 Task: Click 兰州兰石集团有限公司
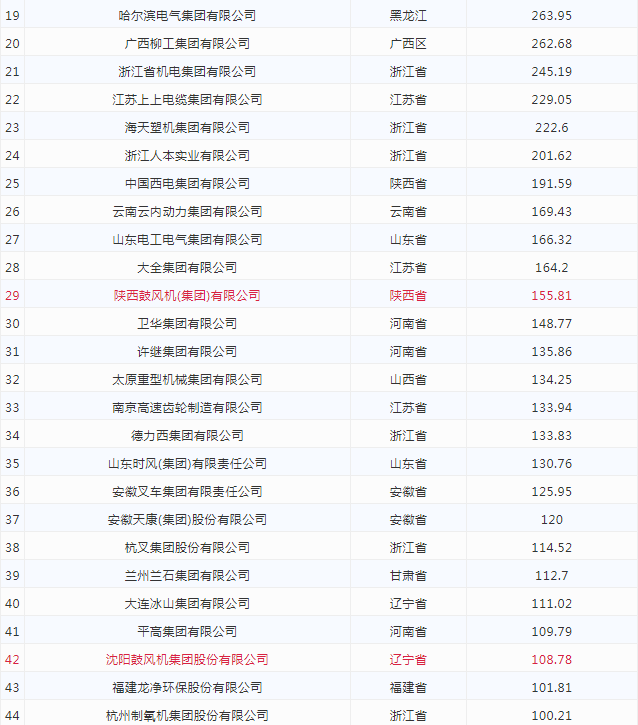point(187,575)
